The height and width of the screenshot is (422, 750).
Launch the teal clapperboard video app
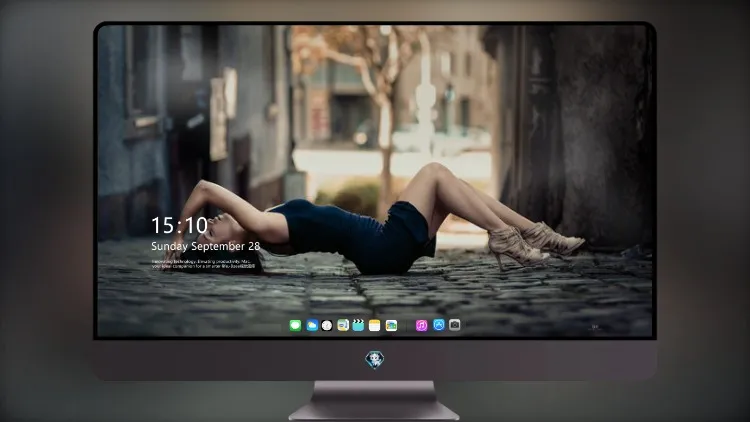[x=358, y=325]
